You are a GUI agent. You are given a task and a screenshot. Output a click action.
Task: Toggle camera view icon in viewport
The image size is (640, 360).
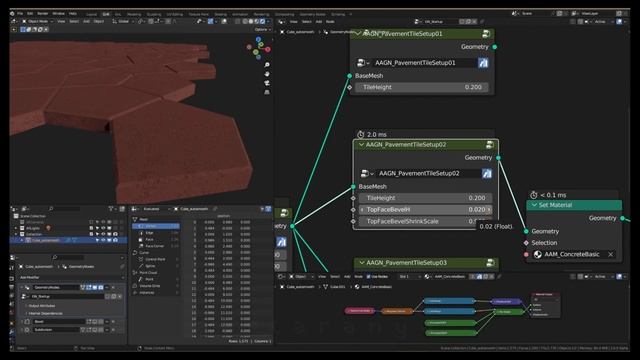click(267, 83)
